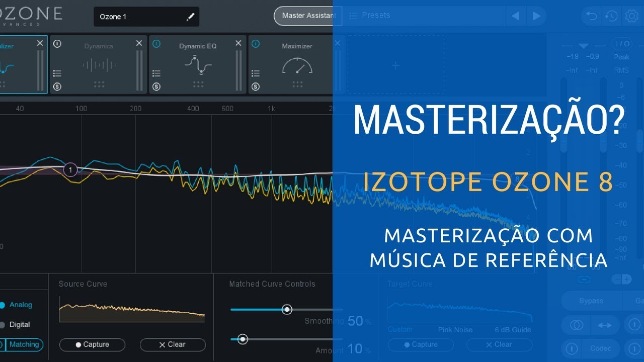Select Digital EQ mode

[x=15, y=325]
